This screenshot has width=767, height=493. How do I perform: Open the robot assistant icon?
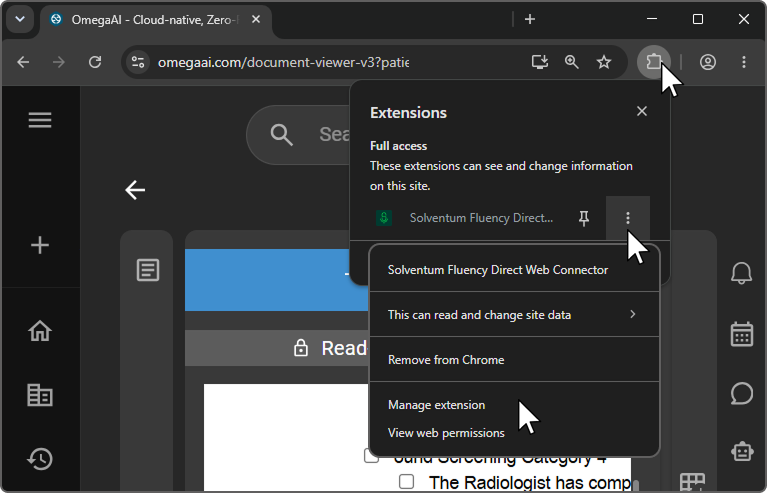tap(743, 451)
